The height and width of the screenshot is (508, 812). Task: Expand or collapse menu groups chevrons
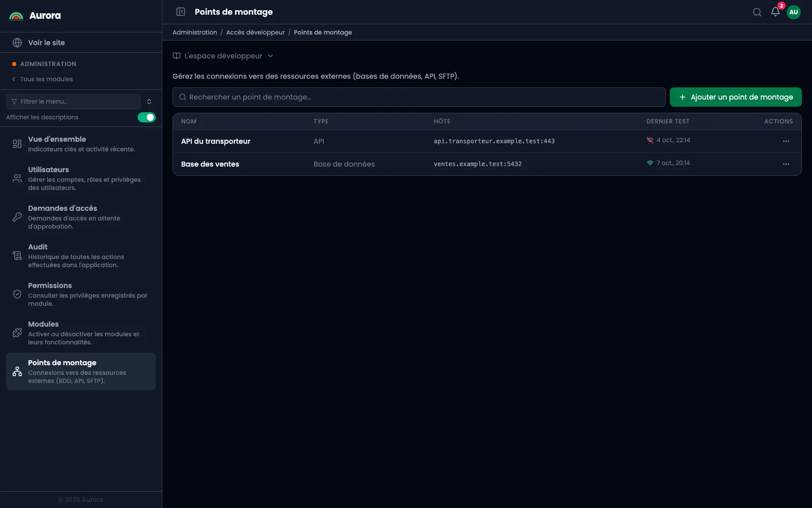point(149,102)
